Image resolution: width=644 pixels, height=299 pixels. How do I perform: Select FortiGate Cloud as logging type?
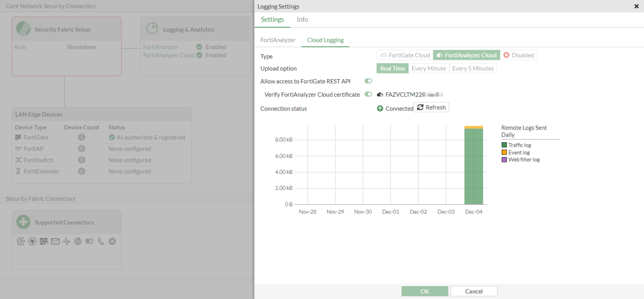[x=404, y=55]
